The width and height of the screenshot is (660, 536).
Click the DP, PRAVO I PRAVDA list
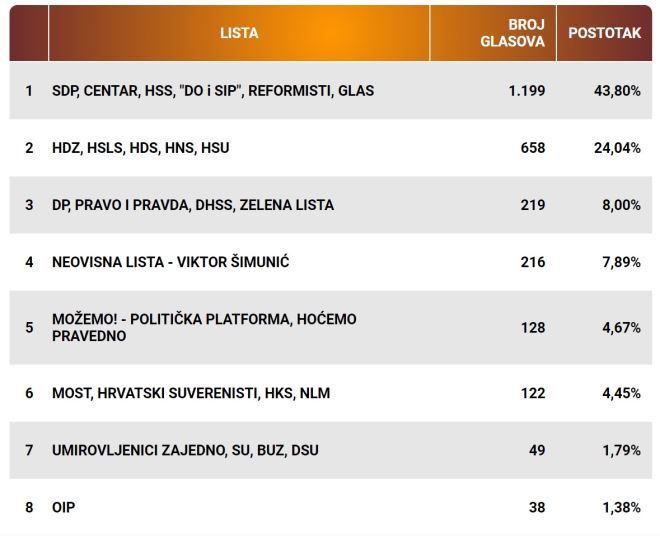tap(193, 205)
